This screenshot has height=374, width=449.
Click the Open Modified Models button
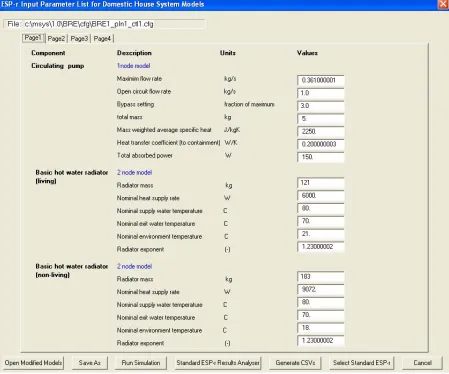33,363
